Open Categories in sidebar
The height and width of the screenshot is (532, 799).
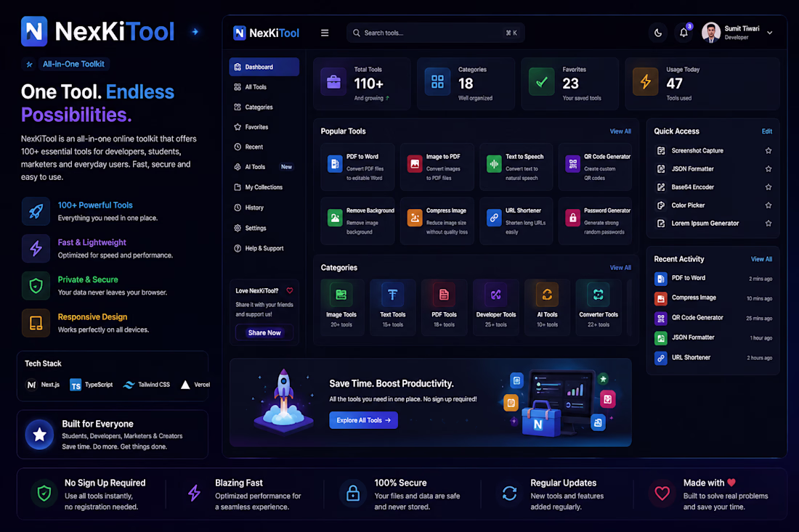coord(264,107)
